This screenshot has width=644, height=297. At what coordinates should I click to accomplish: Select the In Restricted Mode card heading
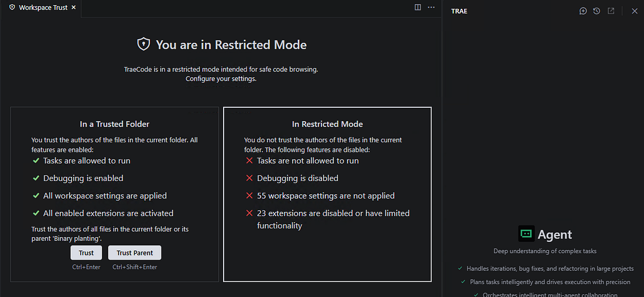[327, 124]
